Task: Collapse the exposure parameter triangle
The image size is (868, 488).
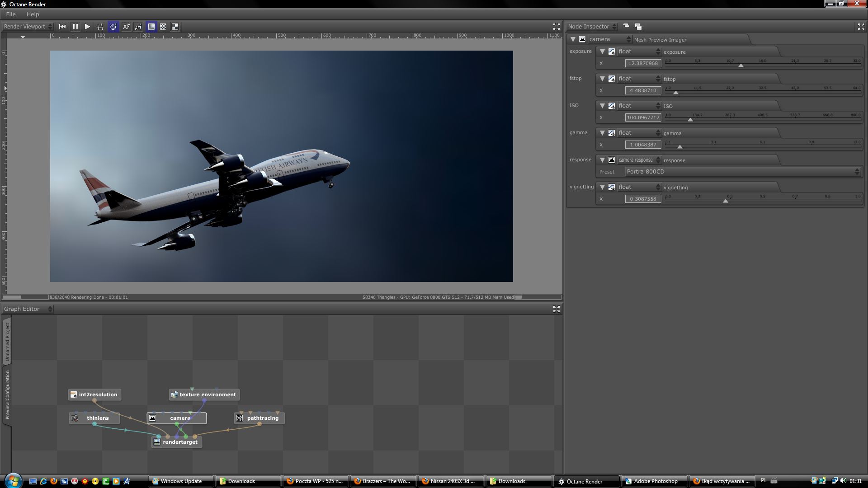Action: [x=602, y=52]
